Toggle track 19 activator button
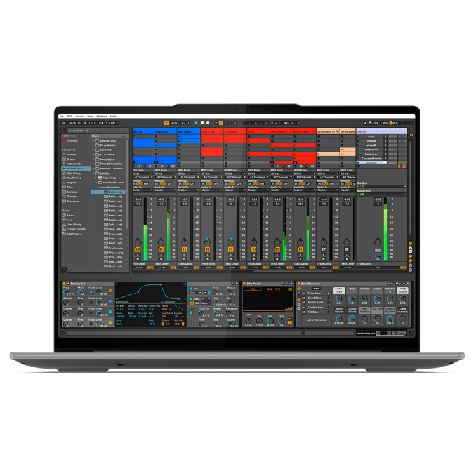 pos(138,249)
